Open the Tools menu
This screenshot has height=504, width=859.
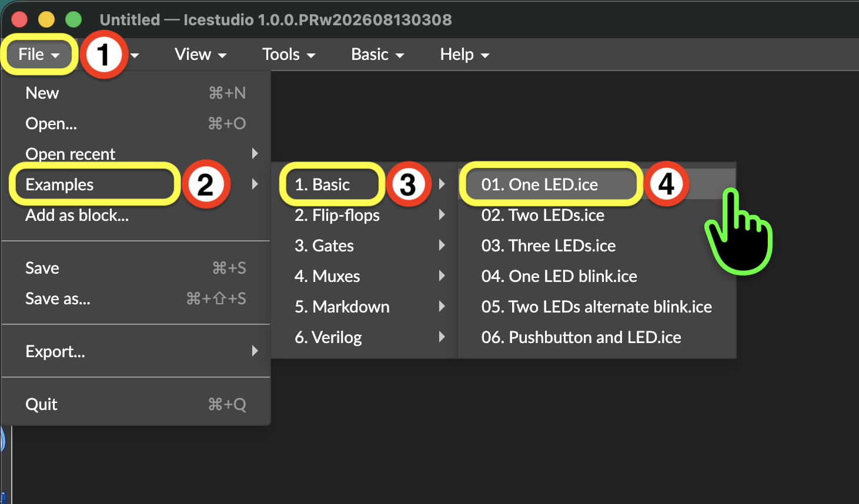(289, 55)
